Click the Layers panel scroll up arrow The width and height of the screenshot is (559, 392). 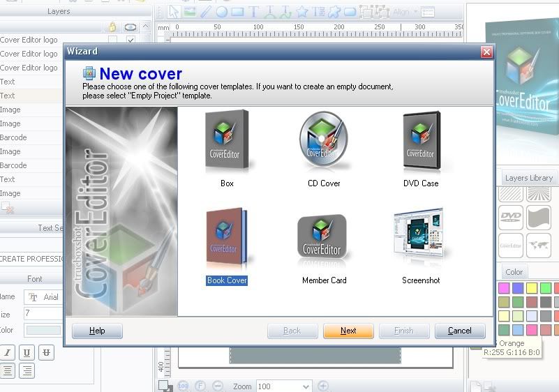pyautogui.click(x=146, y=27)
